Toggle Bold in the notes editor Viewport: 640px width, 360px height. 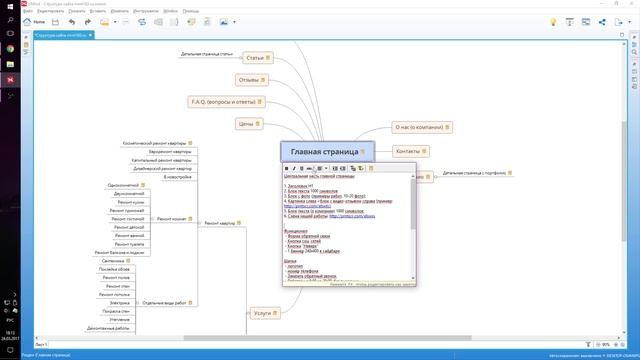pyautogui.click(x=287, y=168)
